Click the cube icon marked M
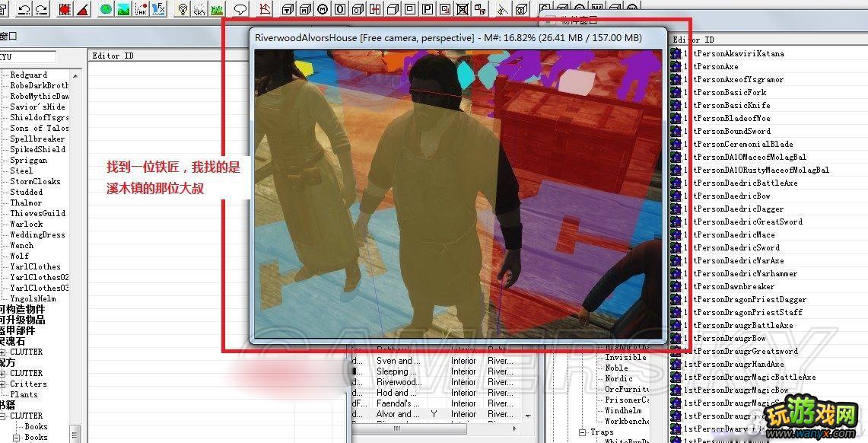Screen dimensions: 868x443 (x=305, y=8)
